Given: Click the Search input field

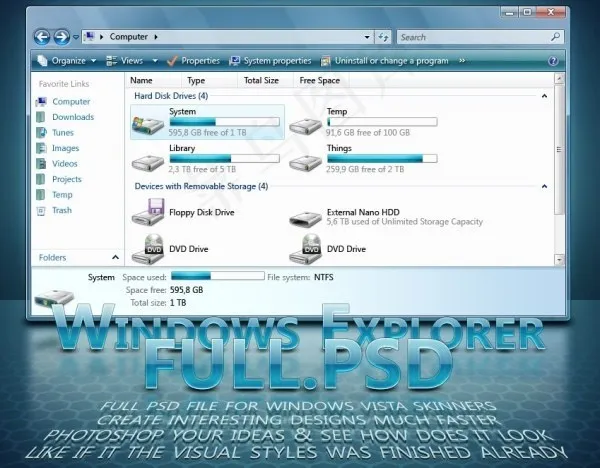Looking at the screenshot, I should tap(470, 37).
